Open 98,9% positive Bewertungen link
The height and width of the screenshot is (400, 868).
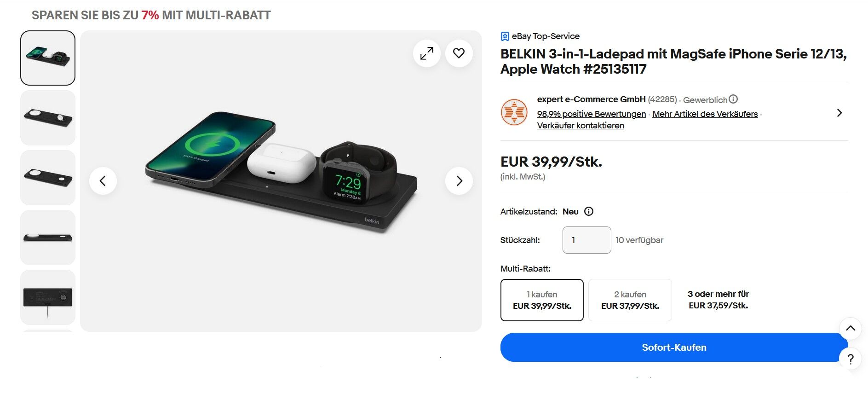click(x=592, y=114)
